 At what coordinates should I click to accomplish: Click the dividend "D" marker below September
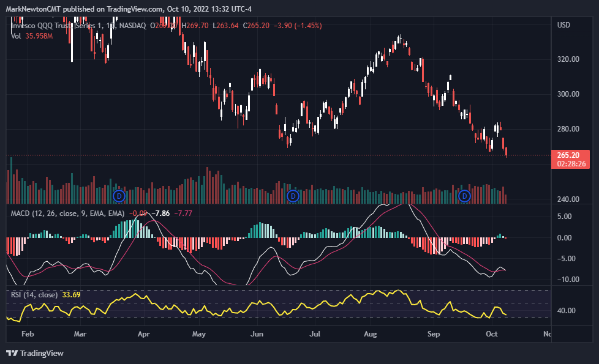tap(464, 196)
